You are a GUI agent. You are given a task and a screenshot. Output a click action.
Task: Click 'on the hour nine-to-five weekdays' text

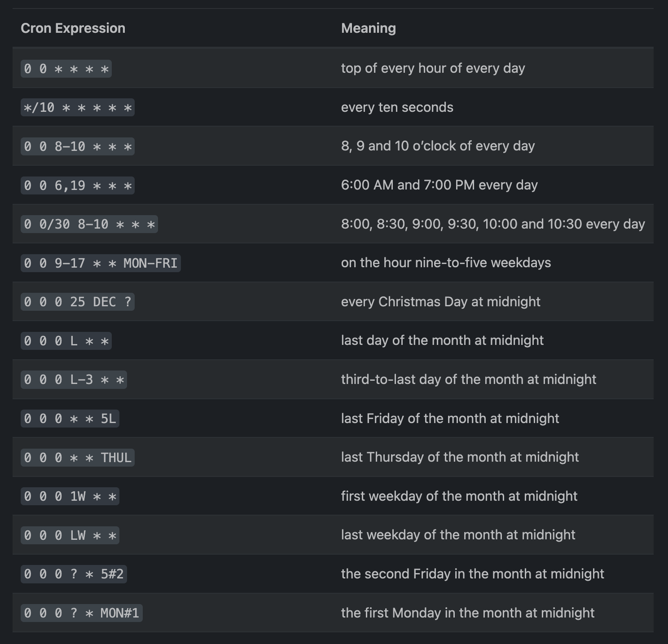446,263
